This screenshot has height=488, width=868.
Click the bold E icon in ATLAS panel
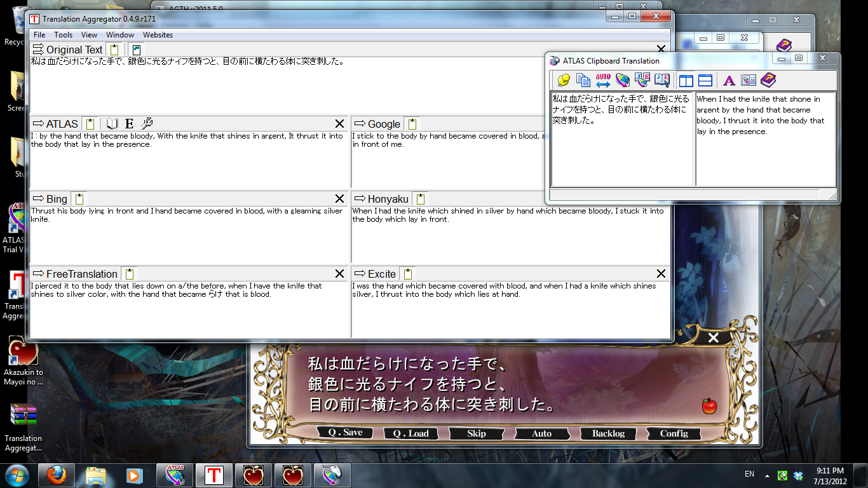[129, 123]
